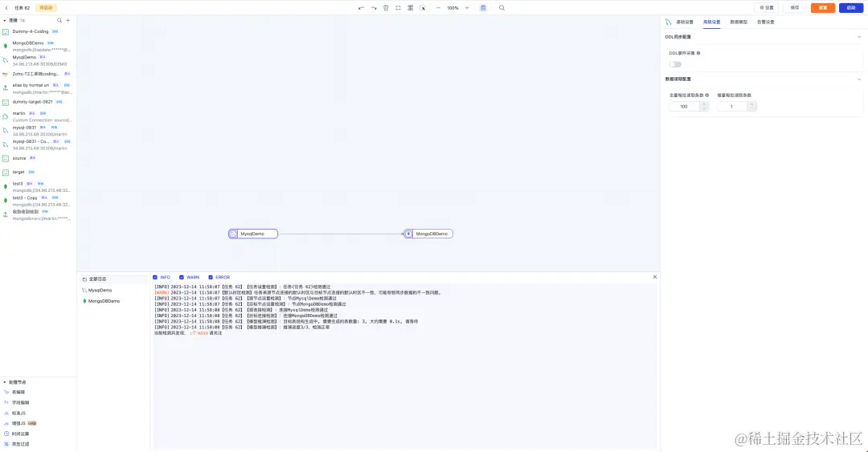Click the 保存 save button
Viewport: 868px width, 452px height.
tap(794, 8)
